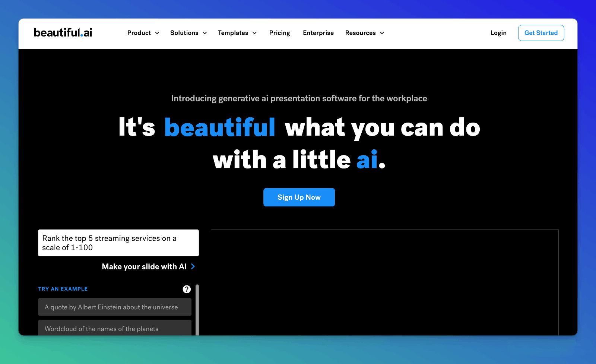Viewport: 596px width, 364px height.
Task: Select the Wordcloud of planets example
Action: [115, 328]
